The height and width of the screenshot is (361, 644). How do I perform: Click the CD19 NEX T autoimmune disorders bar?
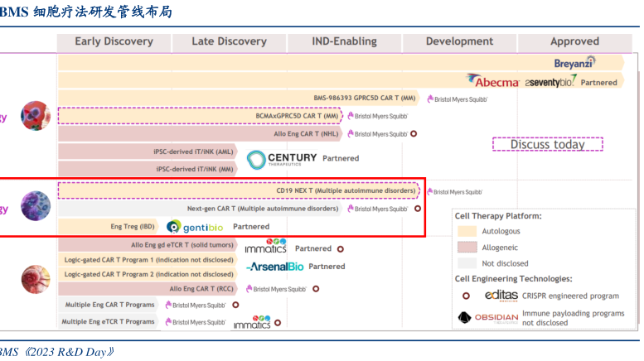240,191
